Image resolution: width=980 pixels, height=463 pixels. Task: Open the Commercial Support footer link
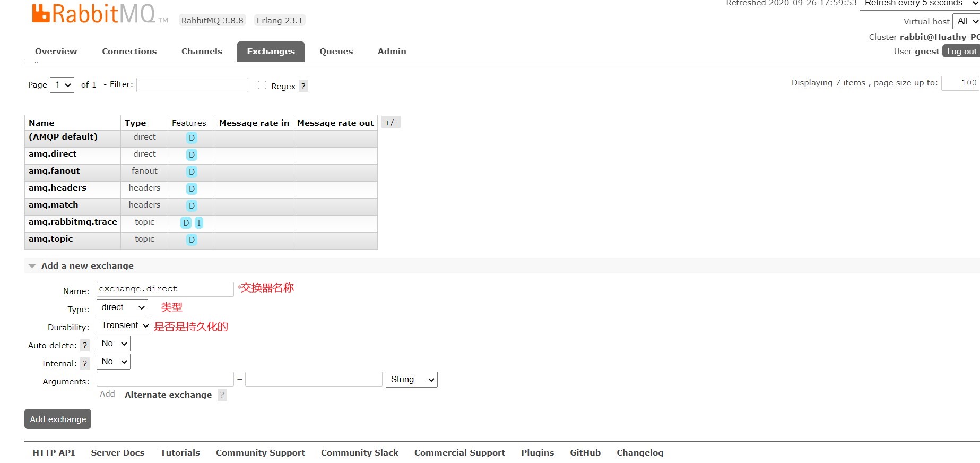pyautogui.click(x=459, y=452)
